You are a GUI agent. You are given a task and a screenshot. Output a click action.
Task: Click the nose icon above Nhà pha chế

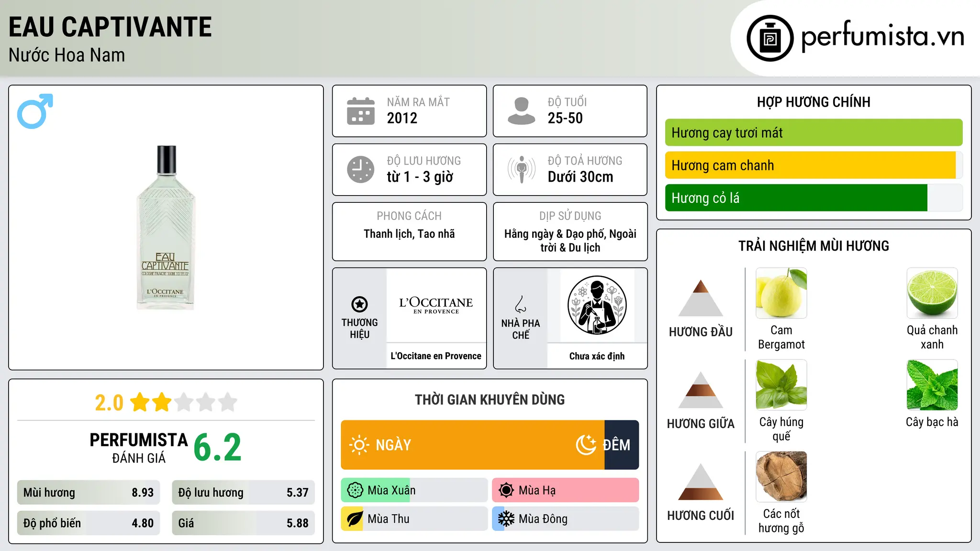point(521,304)
